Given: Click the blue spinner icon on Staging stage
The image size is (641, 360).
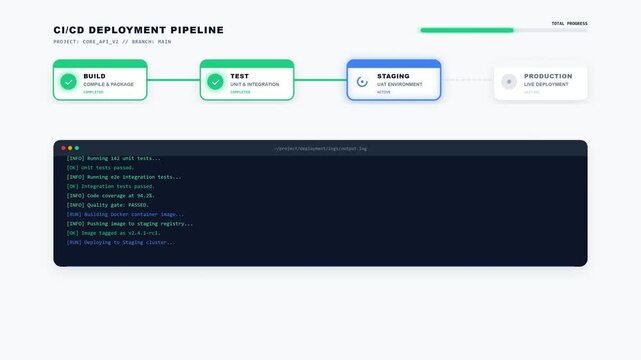Looking at the screenshot, I should [362, 82].
